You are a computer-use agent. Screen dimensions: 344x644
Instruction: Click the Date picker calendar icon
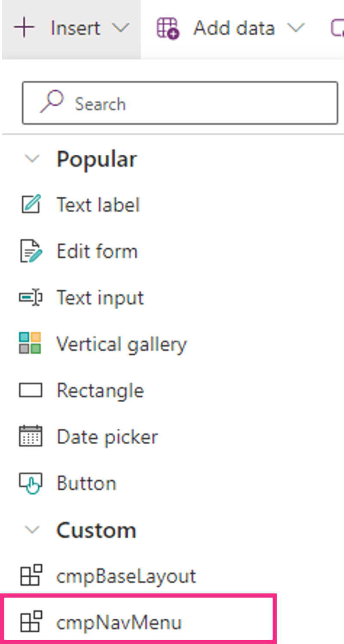[x=31, y=436]
